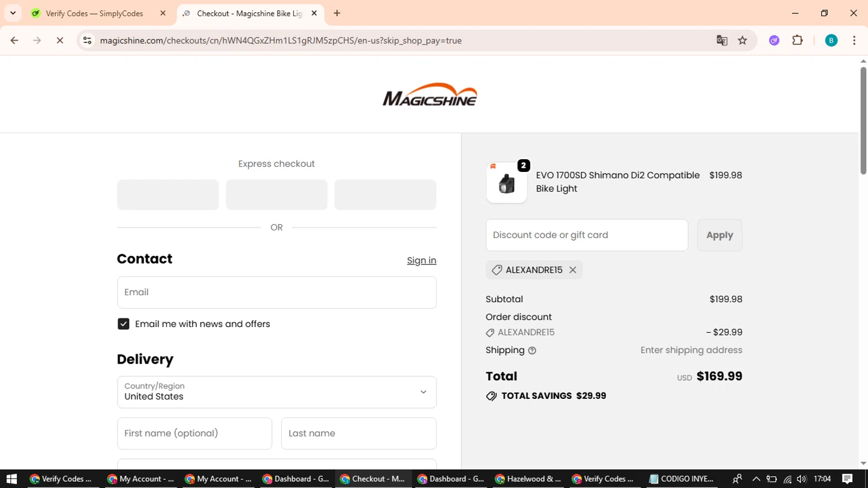Show hidden tray icons chevron
Screen dimensions: 868x488
tap(756, 479)
